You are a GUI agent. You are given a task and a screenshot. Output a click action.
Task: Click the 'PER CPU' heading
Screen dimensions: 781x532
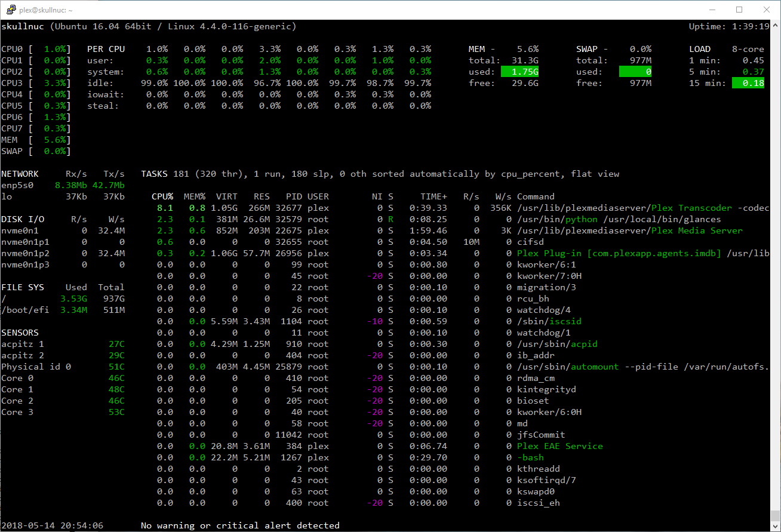(106, 49)
